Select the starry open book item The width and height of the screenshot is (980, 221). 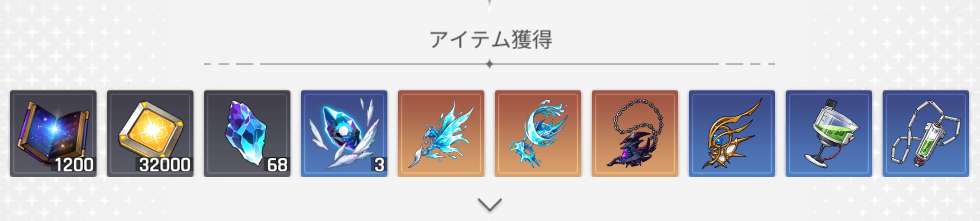[x=53, y=133]
